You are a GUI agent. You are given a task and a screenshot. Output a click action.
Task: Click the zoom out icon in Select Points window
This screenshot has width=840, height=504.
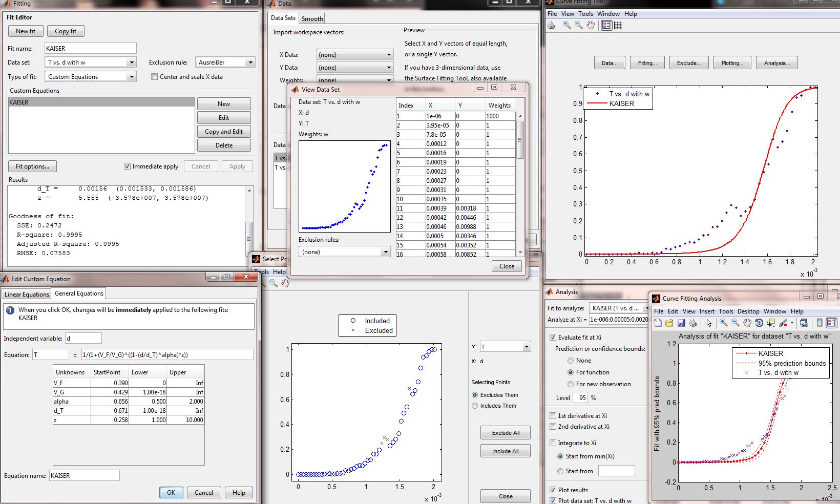tap(274, 283)
